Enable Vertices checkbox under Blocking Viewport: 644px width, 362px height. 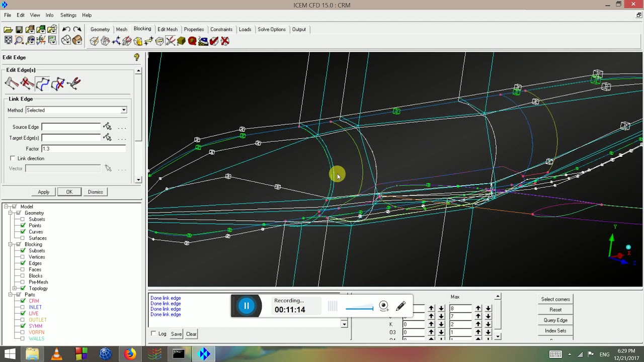coord(23,257)
